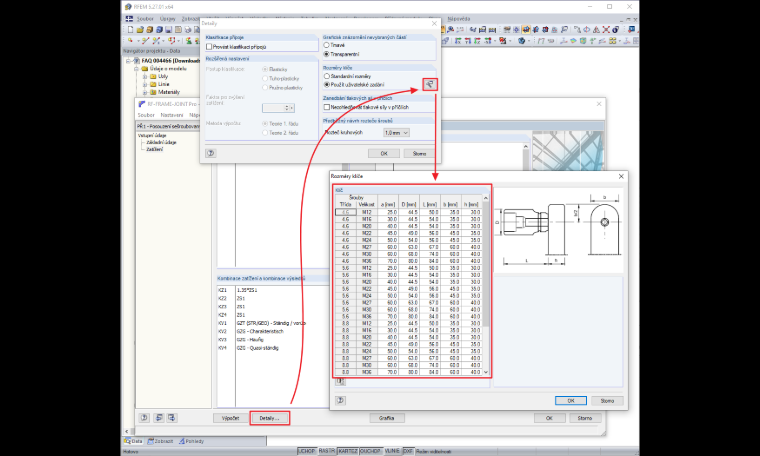This screenshot has width=760, height=456.
Task: Click previous-table arrow icon in RF-FRAME-JOINT footer
Action: pos(158,418)
